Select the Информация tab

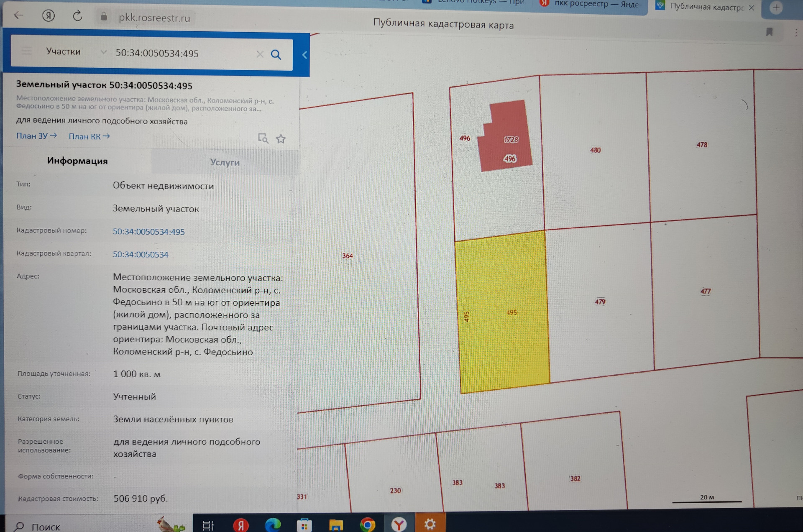(x=77, y=161)
